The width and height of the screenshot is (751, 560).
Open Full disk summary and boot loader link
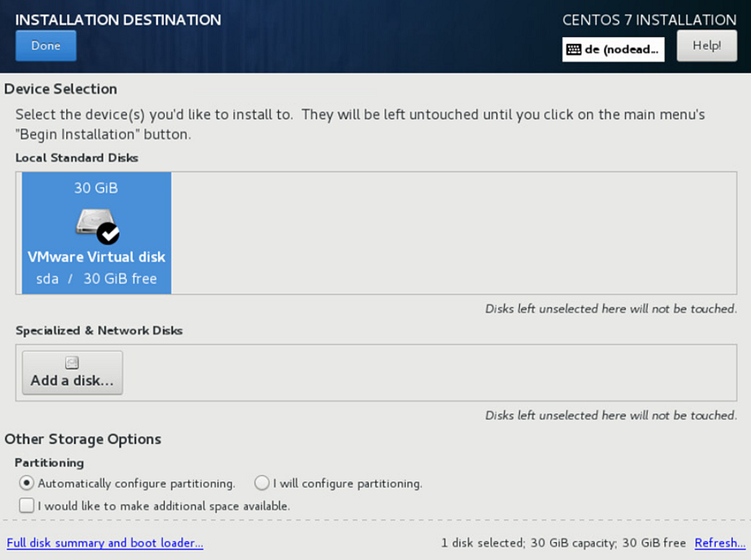(x=105, y=543)
